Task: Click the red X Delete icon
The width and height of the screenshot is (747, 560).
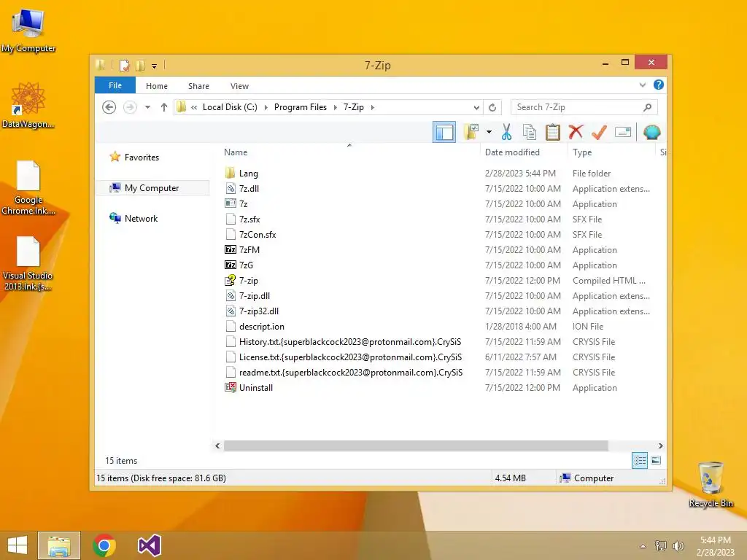Action: pos(576,132)
